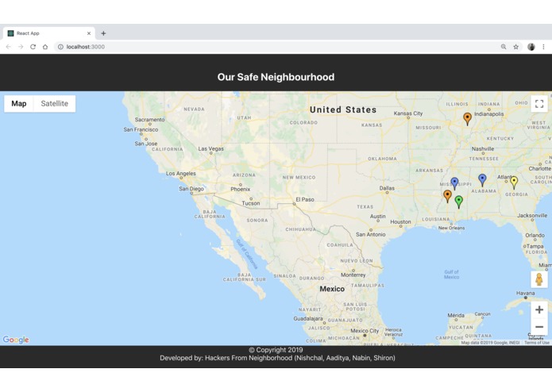Click Map data ©2019 Google attribution
The width and height of the screenshot is (552, 392).
[490, 343]
